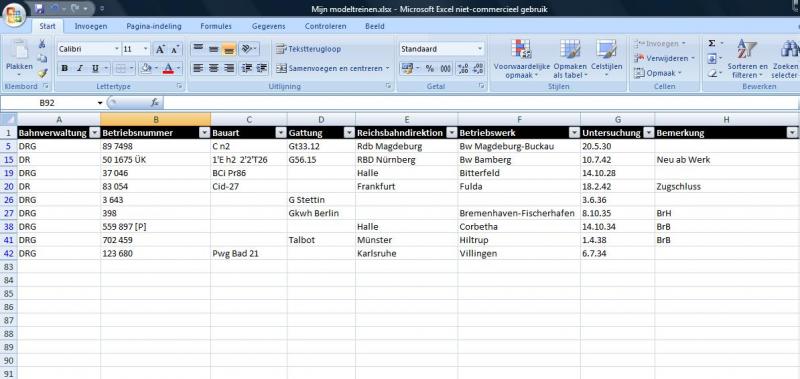Align cell text to the left
The image size is (800, 379).
pos(198,68)
